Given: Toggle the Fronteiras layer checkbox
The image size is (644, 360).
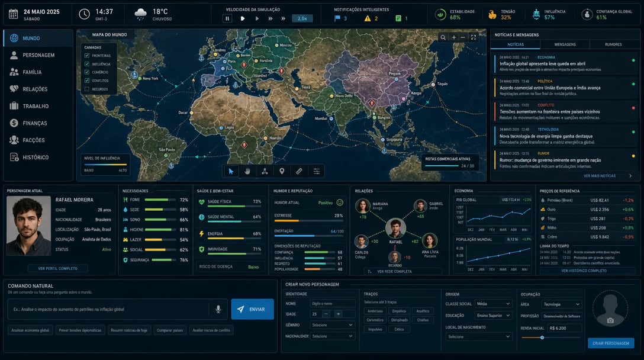Looking at the screenshot, I should pos(86,56).
